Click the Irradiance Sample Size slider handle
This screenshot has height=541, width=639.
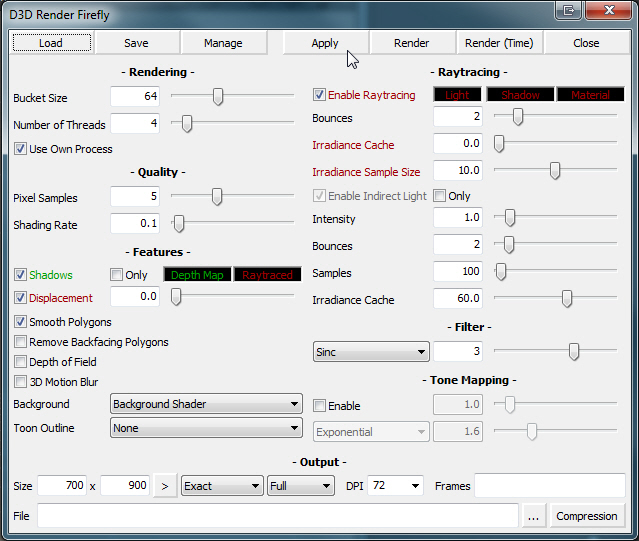click(555, 171)
